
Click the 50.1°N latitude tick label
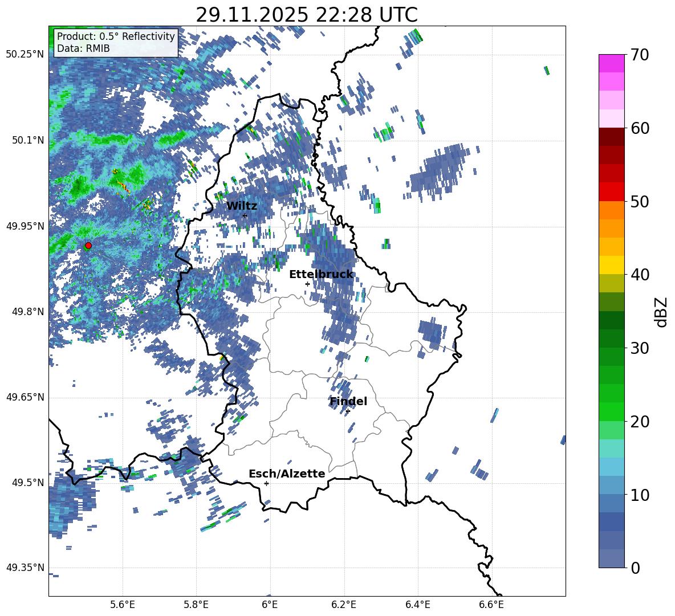pos(27,140)
